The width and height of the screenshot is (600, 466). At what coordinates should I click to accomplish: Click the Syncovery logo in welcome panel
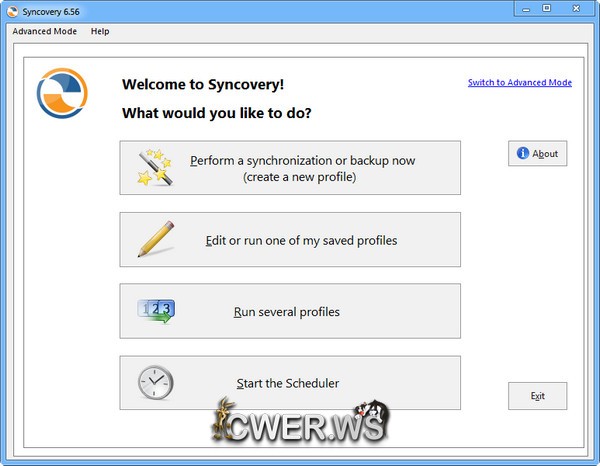tap(62, 93)
